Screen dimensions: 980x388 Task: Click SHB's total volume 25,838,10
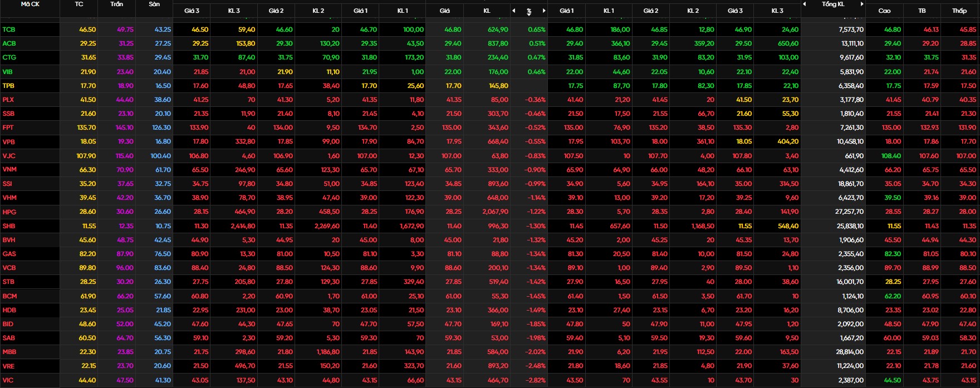[x=849, y=226]
